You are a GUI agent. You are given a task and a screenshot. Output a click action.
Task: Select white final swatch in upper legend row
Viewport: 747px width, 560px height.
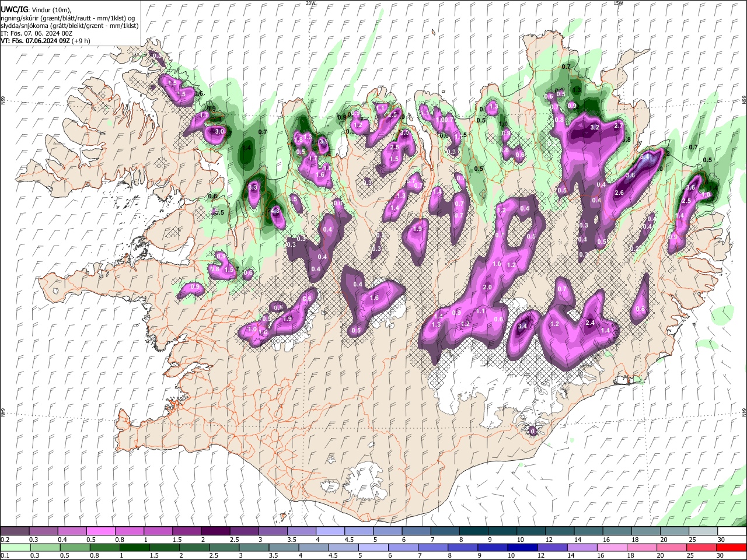732,531
